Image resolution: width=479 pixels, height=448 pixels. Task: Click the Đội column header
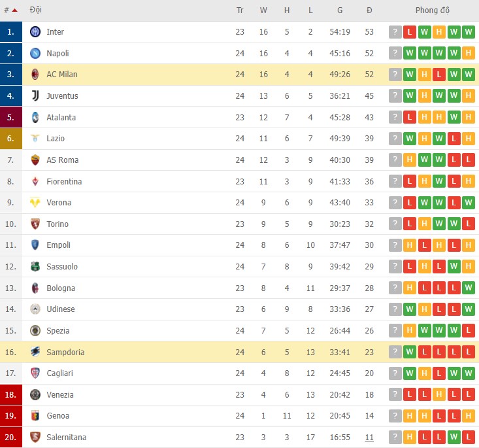(x=36, y=10)
